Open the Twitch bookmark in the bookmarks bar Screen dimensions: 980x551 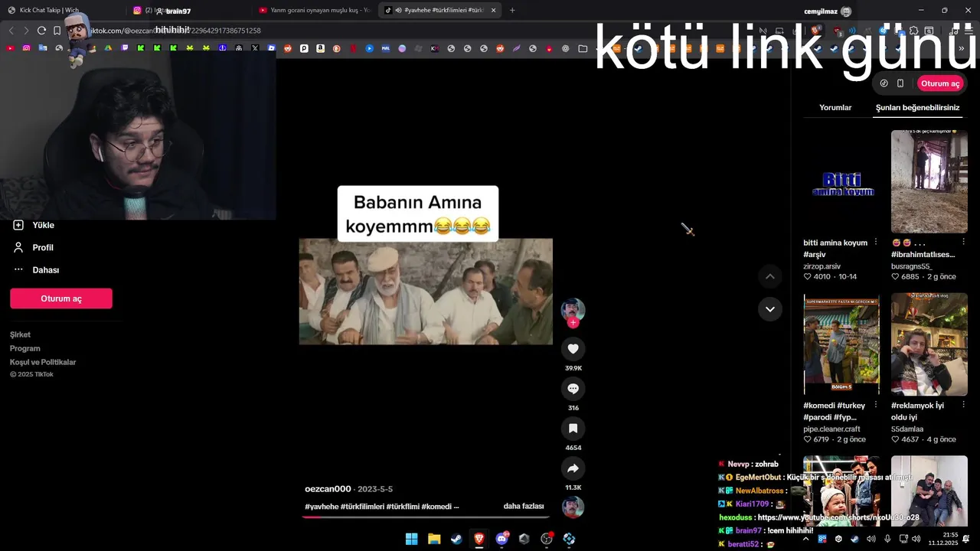[124, 48]
